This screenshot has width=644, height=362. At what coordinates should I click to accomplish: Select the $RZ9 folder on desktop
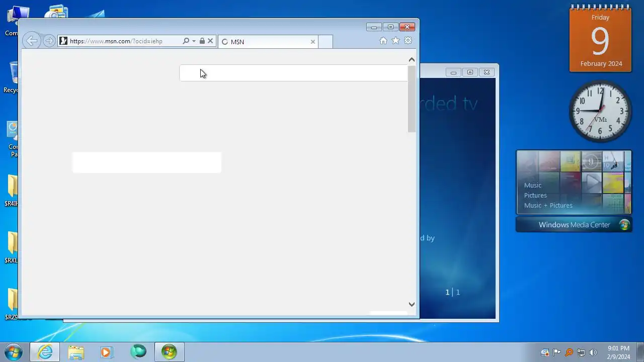pos(11,305)
